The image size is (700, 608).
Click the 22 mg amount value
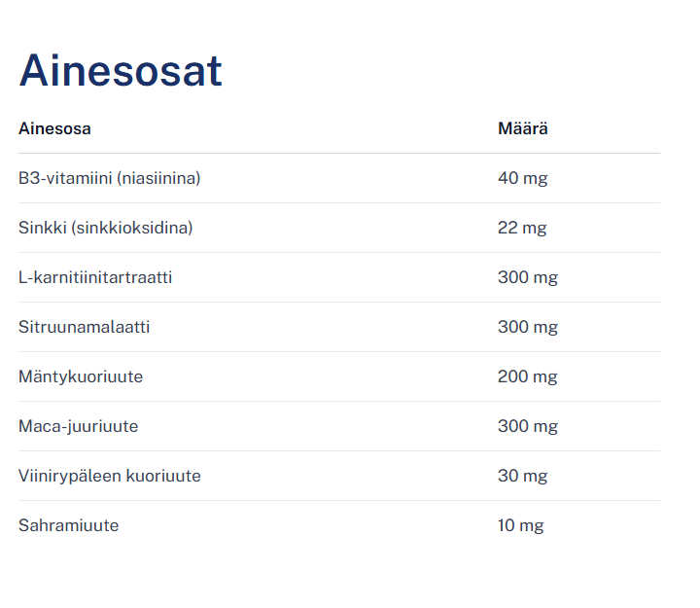522,228
